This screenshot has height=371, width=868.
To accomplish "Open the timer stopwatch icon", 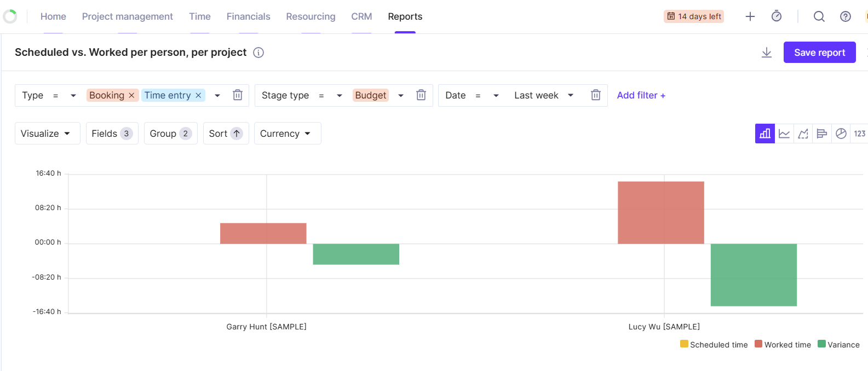I will tap(777, 16).
